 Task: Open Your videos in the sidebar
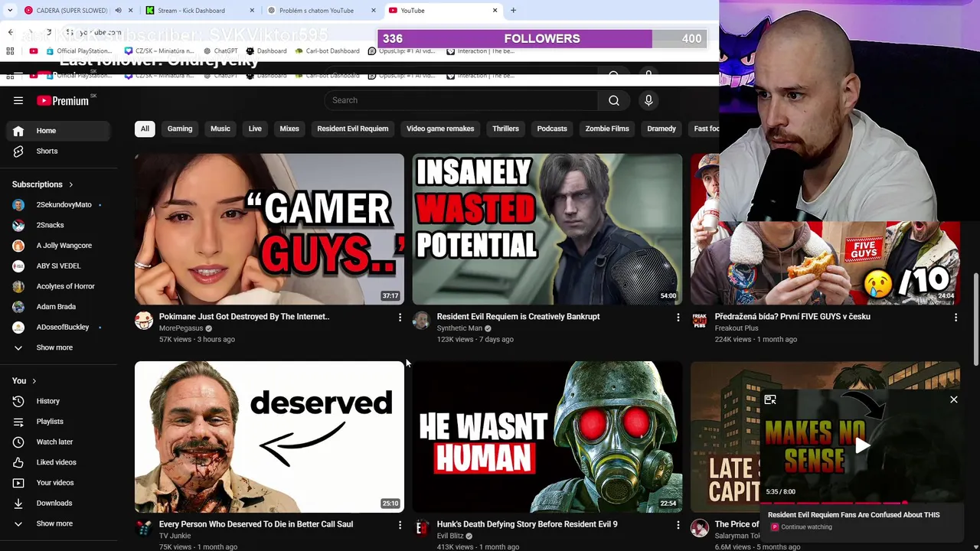point(58,483)
